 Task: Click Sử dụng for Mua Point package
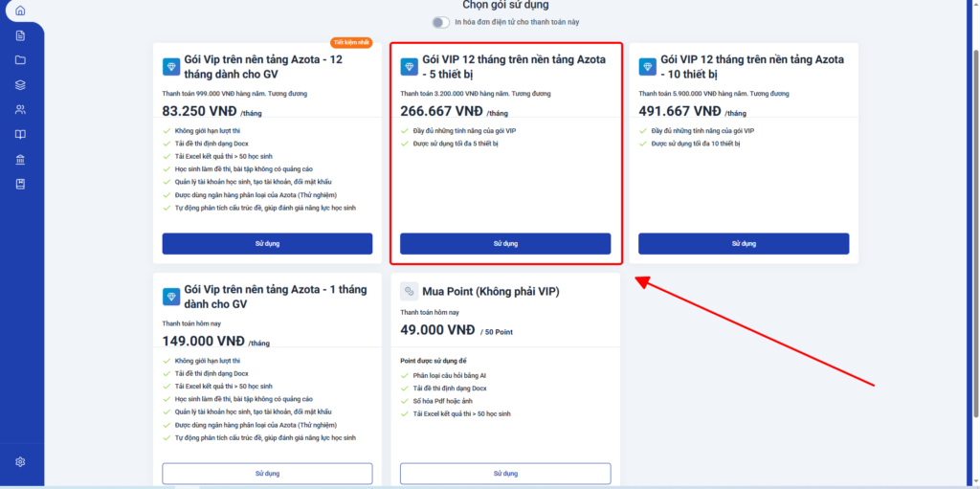(x=505, y=474)
